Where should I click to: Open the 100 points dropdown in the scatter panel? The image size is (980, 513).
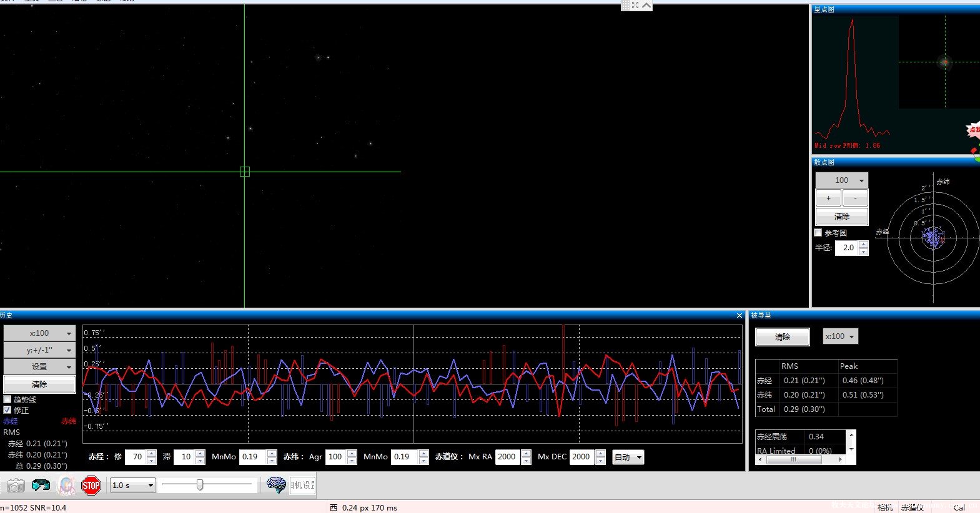(842, 180)
